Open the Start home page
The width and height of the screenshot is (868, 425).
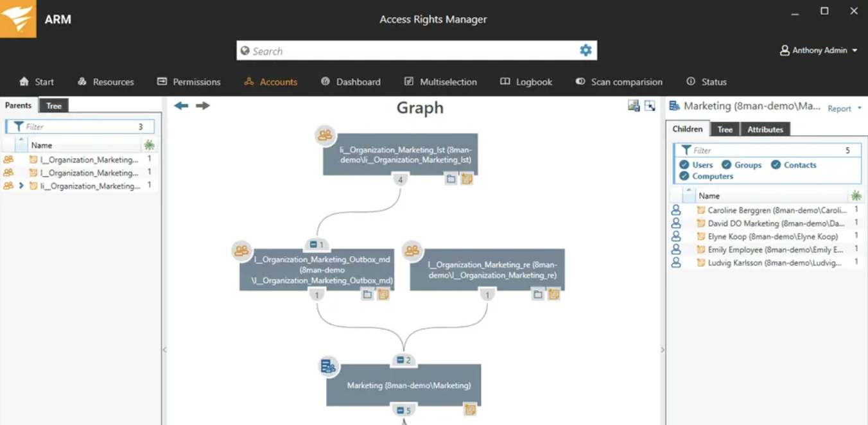pyautogui.click(x=37, y=82)
